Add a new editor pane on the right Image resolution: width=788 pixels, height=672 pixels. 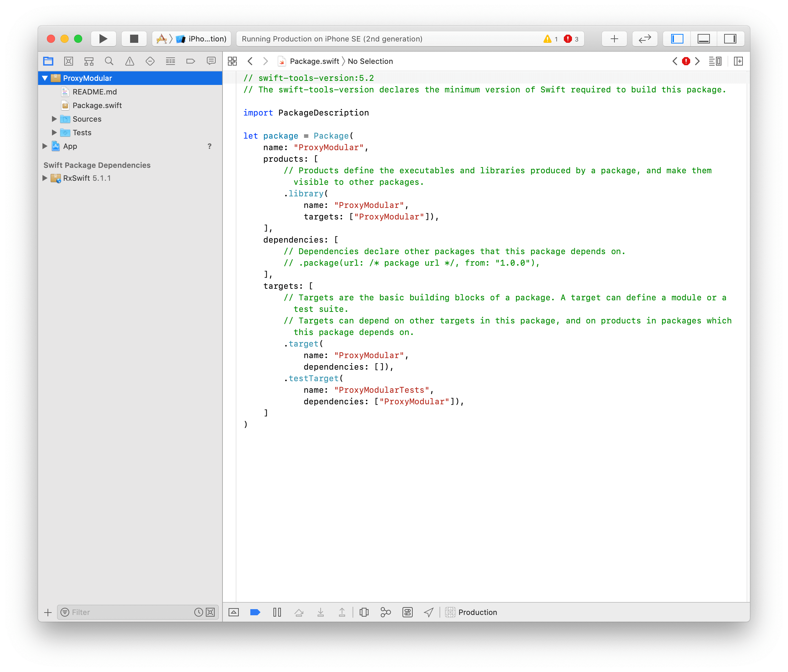[x=738, y=61]
